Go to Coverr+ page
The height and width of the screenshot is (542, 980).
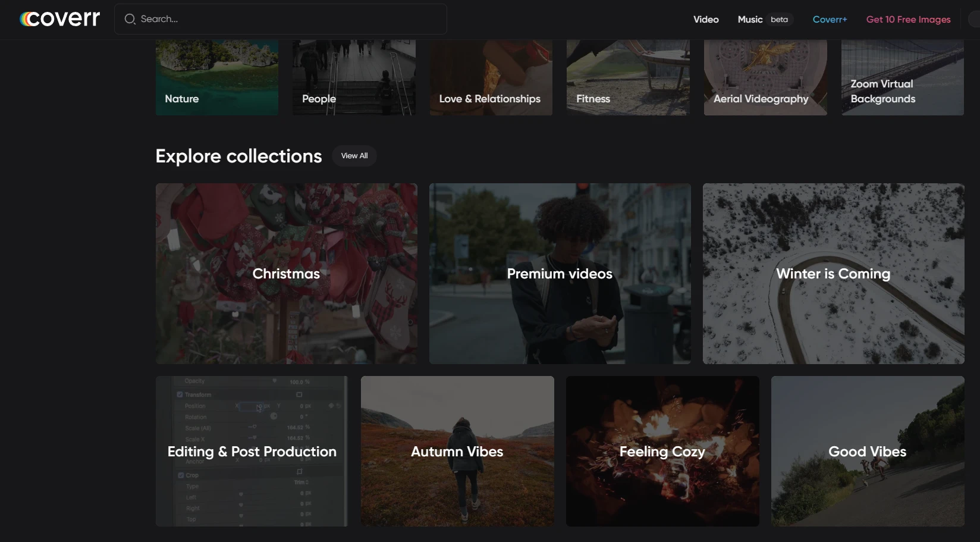(x=830, y=19)
